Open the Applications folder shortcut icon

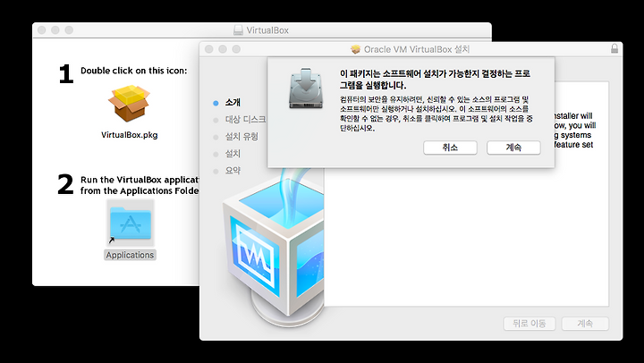(x=131, y=224)
